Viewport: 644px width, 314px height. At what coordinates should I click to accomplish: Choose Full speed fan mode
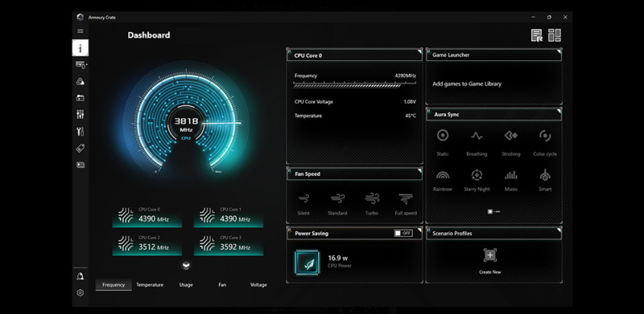(x=405, y=199)
